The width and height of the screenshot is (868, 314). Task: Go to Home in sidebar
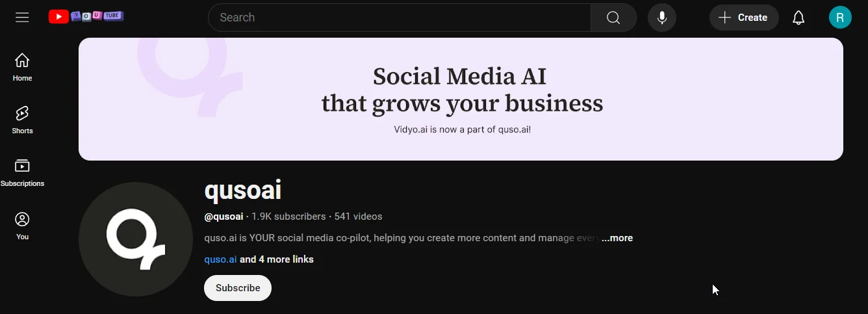(x=22, y=67)
